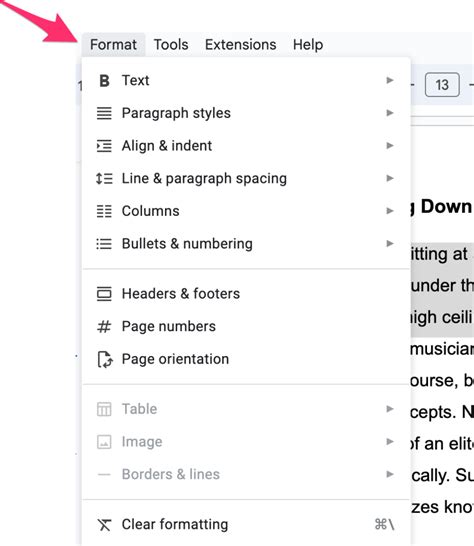Viewport: 474px width, 546px height.
Task: Open the Tools menu
Action: click(x=171, y=45)
